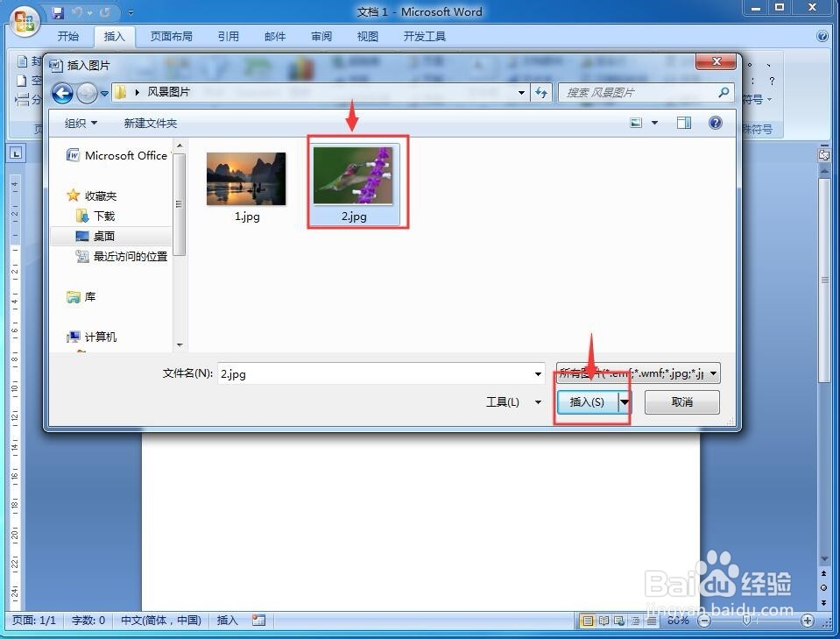Select the 插入 ribbon tab
The height and width of the screenshot is (639, 840).
[x=114, y=37]
